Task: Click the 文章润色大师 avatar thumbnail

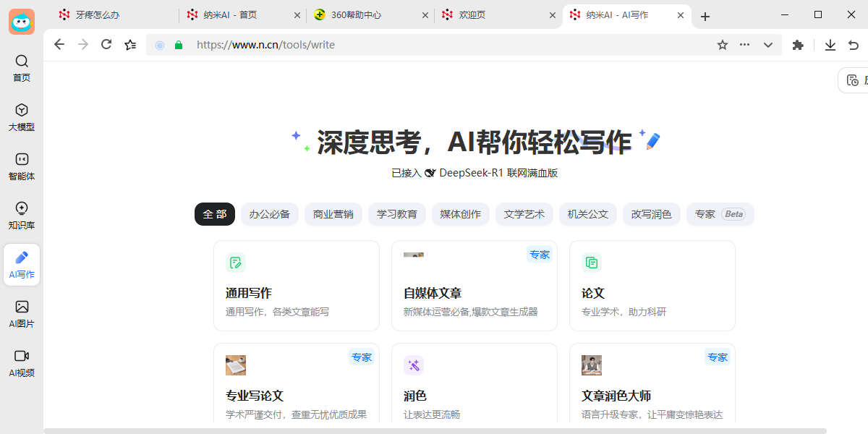Action: (592, 365)
